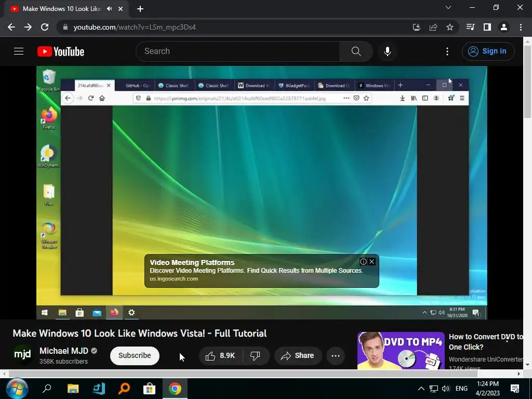Open Microsoft Store taskbar icon
532x399 pixels.
149,389
